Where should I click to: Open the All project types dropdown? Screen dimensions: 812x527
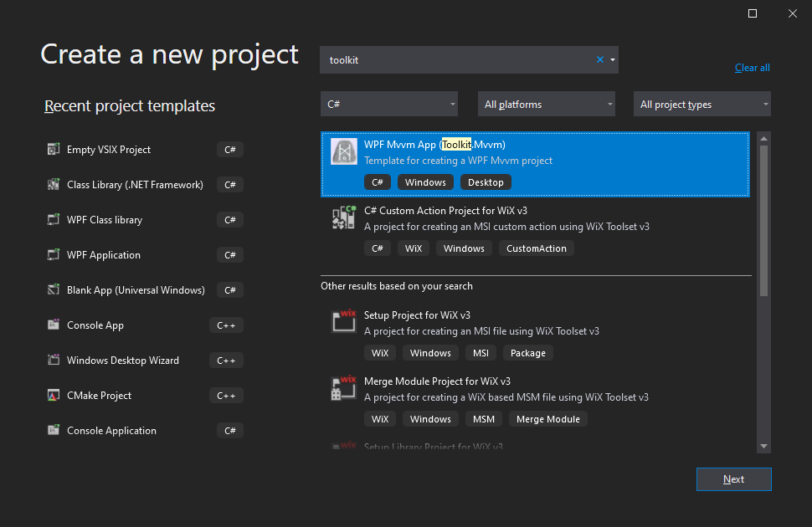[x=702, y=104]
